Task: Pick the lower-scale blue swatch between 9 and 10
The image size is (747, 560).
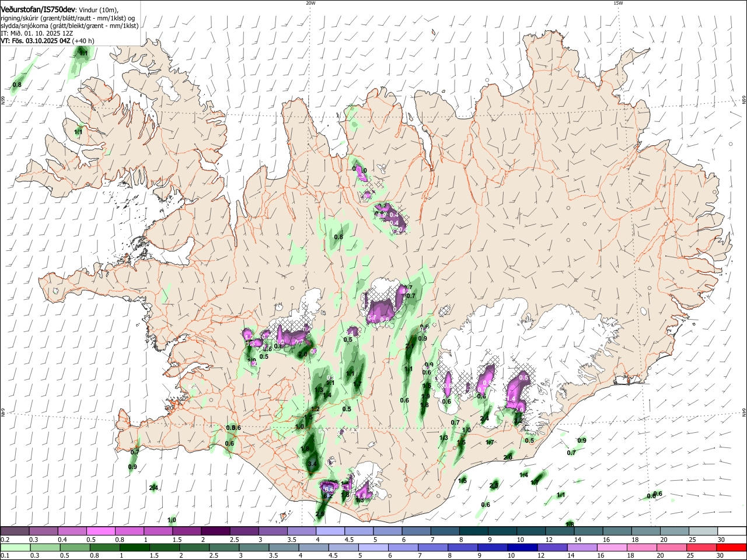Action: click(494, 547)
